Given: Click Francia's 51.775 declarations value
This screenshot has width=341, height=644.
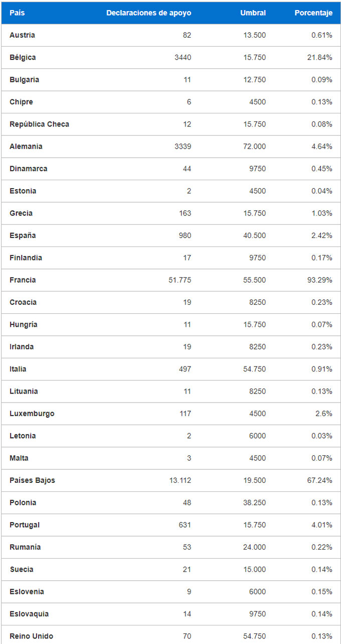Looking at the screenshot, I should pos(180,280).
